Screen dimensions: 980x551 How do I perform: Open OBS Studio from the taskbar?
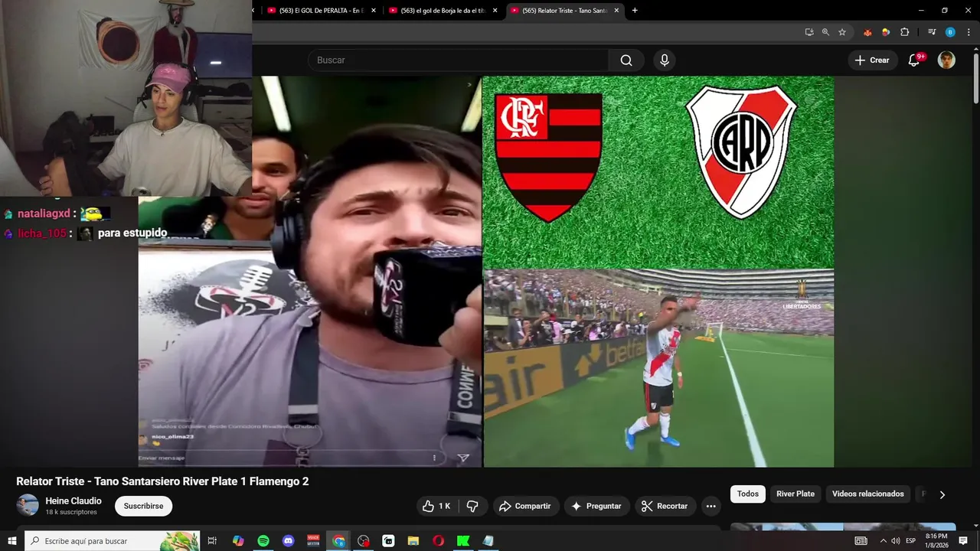click(364, 541)
